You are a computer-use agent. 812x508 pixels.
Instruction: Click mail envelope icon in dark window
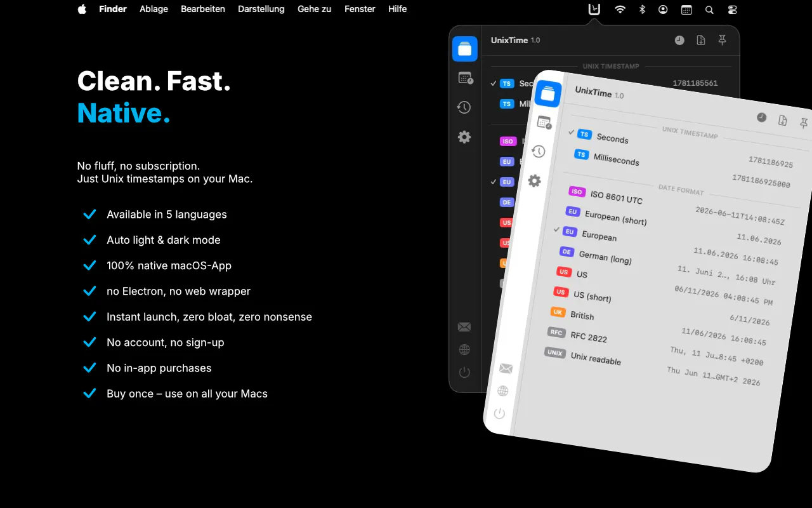[x=464, y=327]
